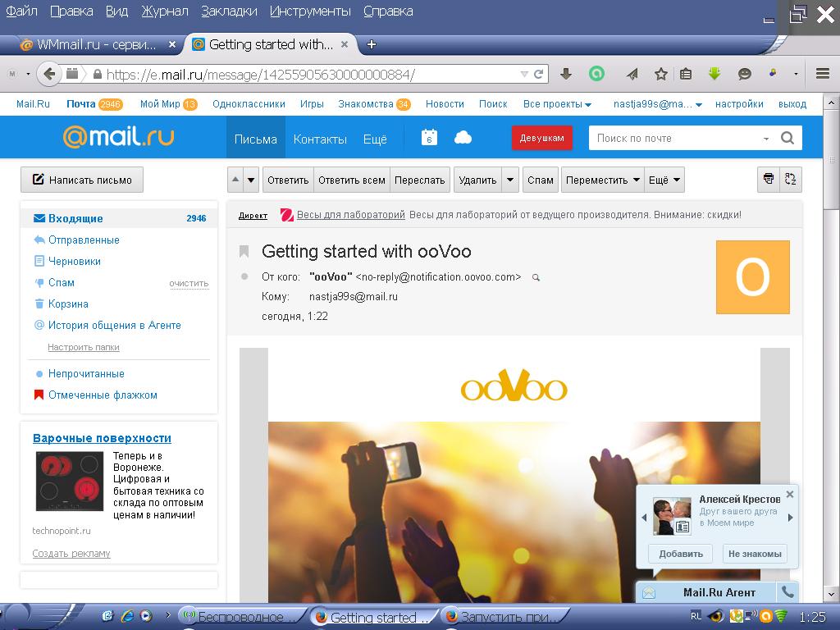Flag the message with the bookmark icon
Screen dimensions: 840x630
click(x=244, y=251)
